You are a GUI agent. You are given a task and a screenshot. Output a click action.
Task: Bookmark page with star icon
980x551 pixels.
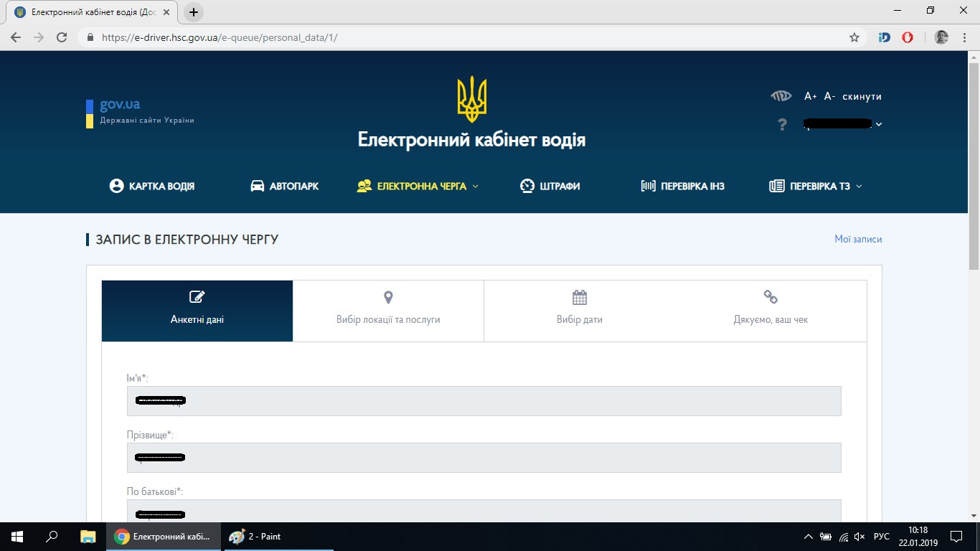854,37
